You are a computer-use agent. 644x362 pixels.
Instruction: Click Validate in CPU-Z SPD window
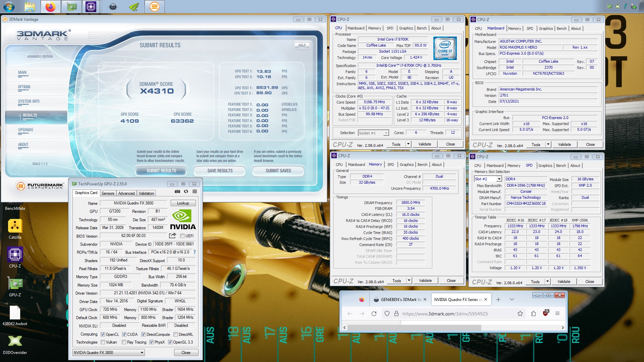(x=564, y=282)
